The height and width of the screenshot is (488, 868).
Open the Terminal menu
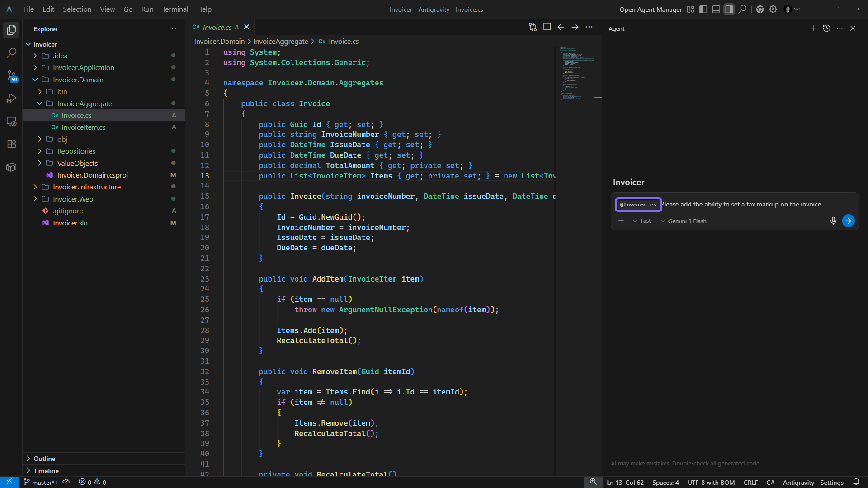(x=175, y=9)
